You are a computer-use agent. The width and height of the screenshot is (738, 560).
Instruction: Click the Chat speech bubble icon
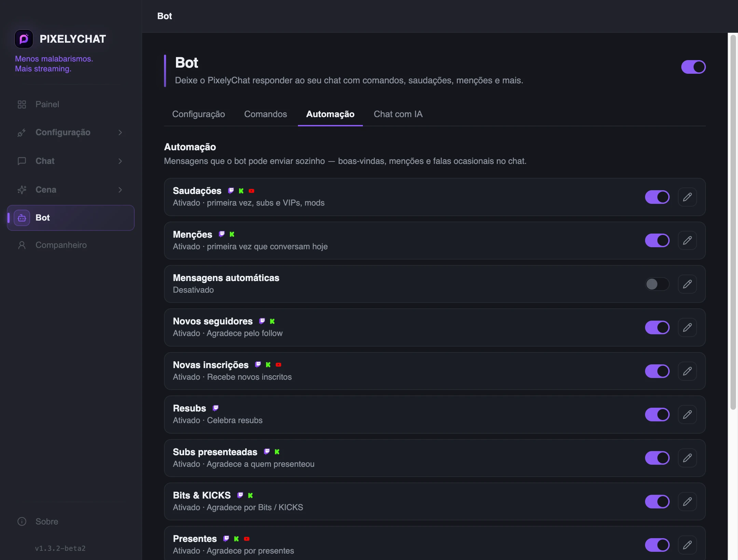tap(22, 161)
